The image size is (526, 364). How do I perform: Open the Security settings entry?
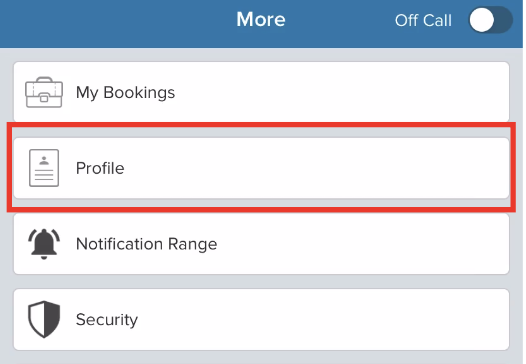[261, 319]
